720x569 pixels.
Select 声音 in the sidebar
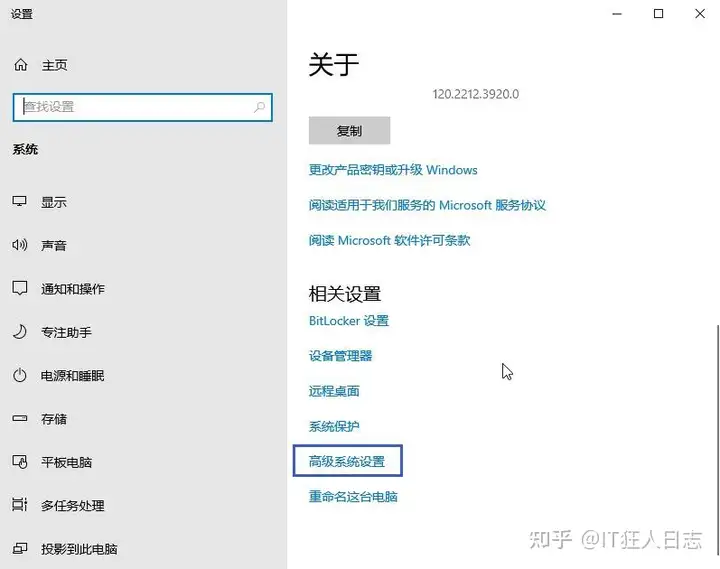[54, 245]
